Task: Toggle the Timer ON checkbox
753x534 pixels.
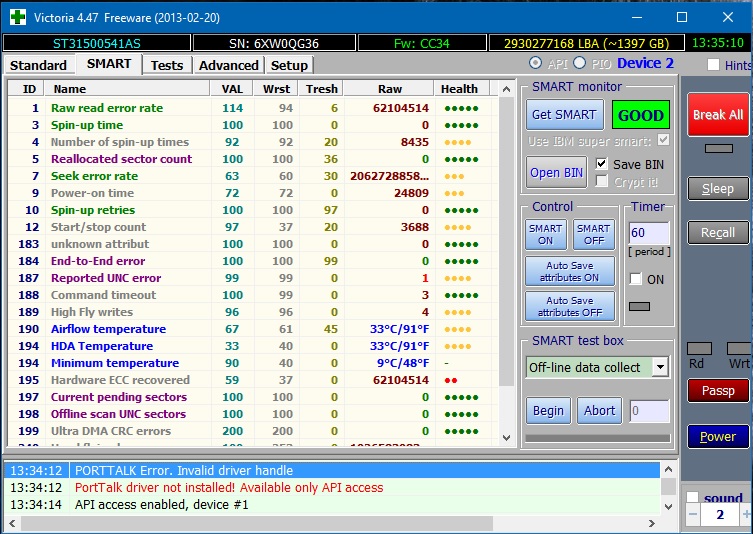Action: (x=636, y=280)
